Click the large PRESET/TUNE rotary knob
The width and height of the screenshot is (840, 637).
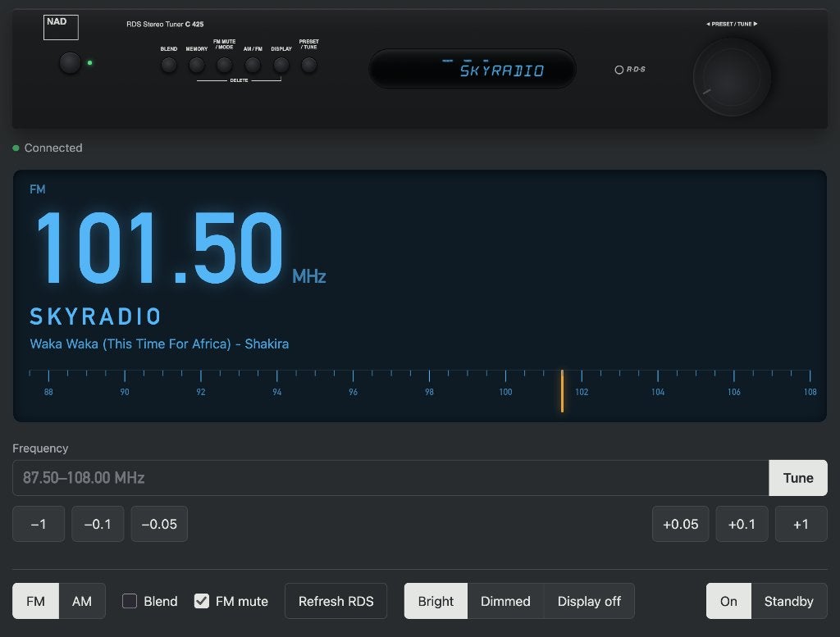(732, 77)
